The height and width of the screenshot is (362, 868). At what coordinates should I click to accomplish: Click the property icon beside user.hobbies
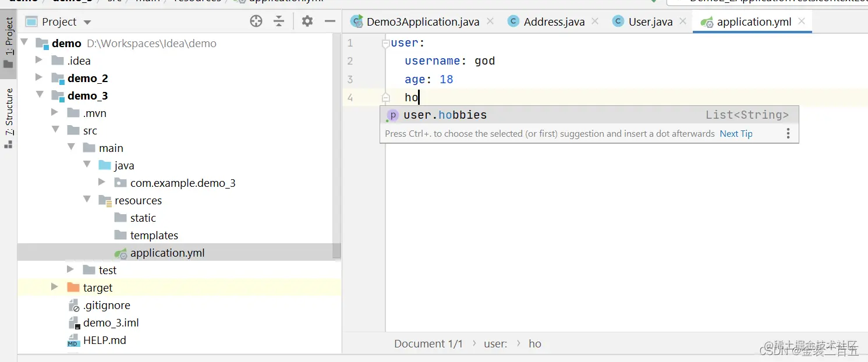392,115
